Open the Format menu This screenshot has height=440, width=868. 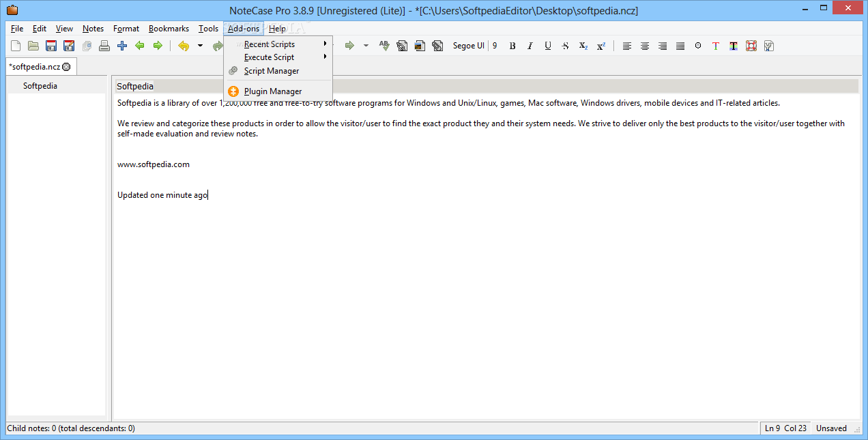126,29
